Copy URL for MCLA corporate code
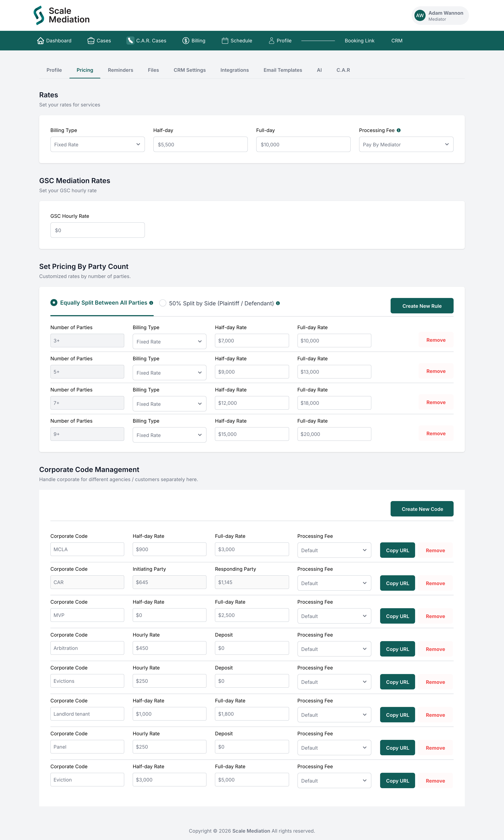 pyautogui.click(x=397, y=550)
